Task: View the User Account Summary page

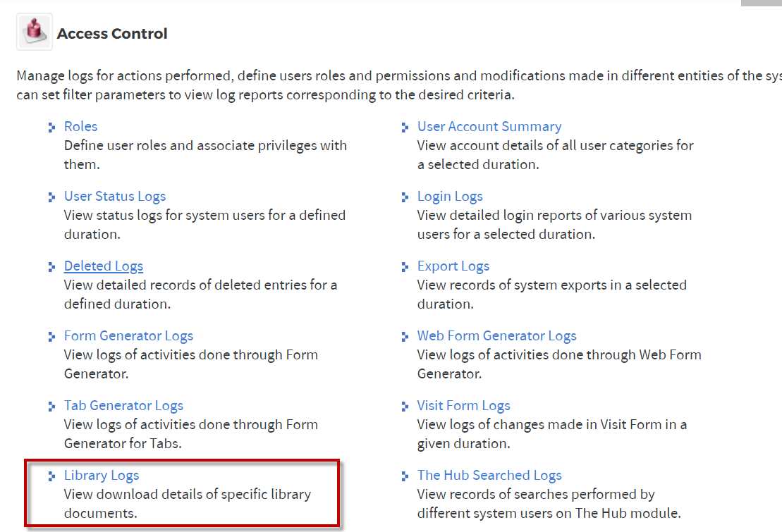Action: tap(489, 127)
